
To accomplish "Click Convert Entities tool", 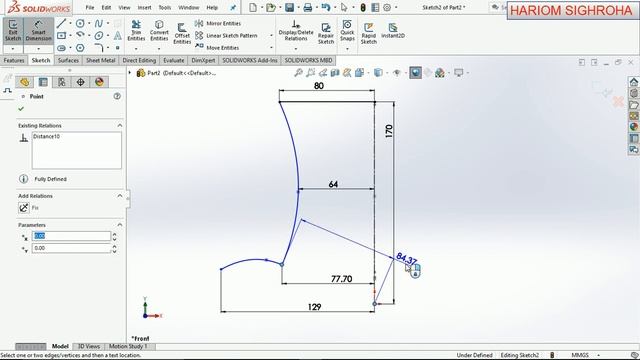I will pyautogui.click(x=159, y=31).
